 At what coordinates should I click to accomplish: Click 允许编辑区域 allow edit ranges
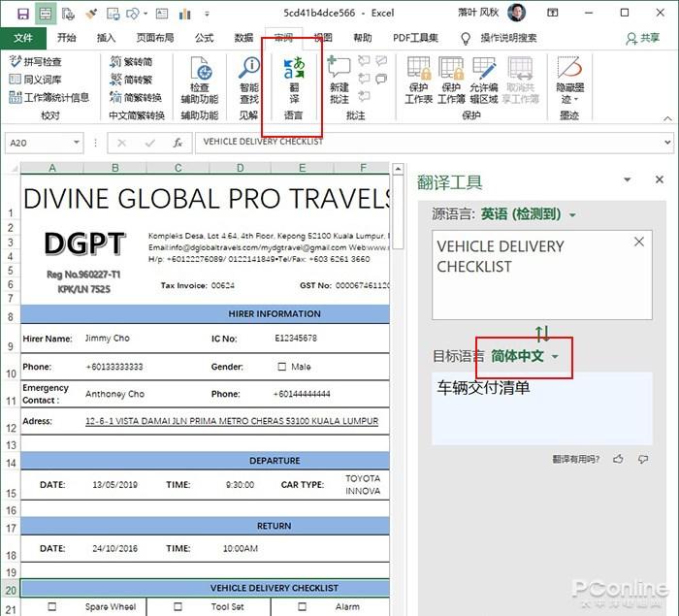[x=484, y=81]
